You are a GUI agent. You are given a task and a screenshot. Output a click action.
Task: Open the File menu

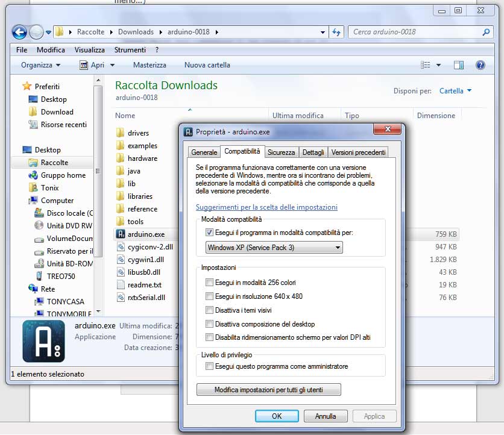[22, 50]
